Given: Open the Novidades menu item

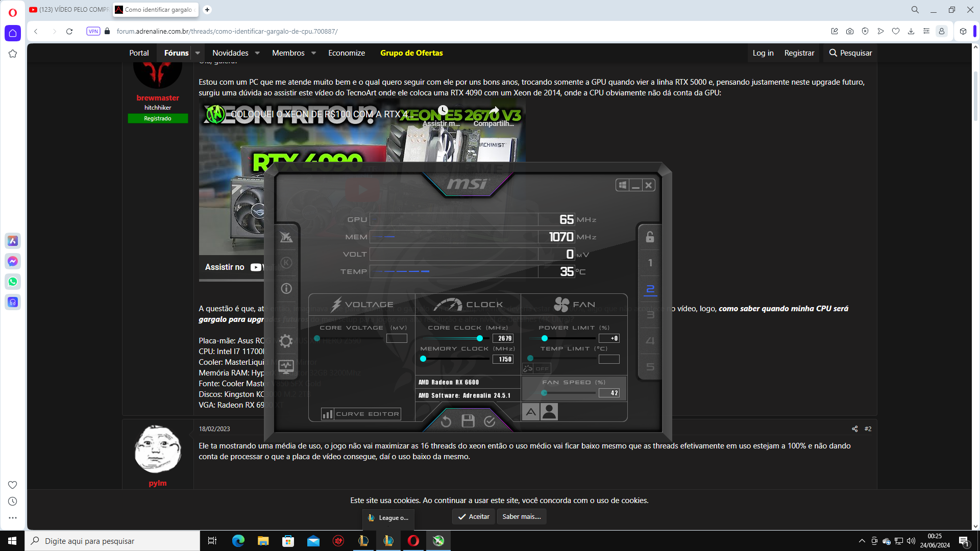Looking at the screenshot, I should [x=230, y=53].
